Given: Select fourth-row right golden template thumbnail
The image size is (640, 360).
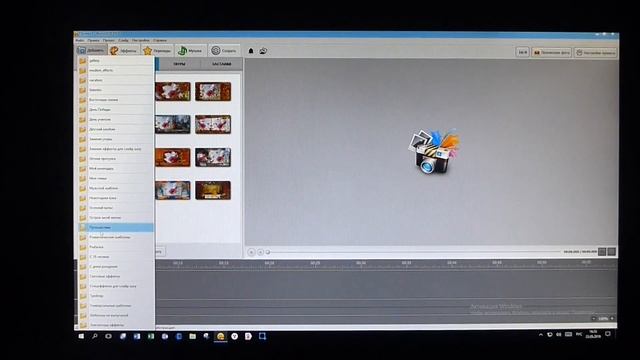Looking at the screenshot, I should coord(213,190).
